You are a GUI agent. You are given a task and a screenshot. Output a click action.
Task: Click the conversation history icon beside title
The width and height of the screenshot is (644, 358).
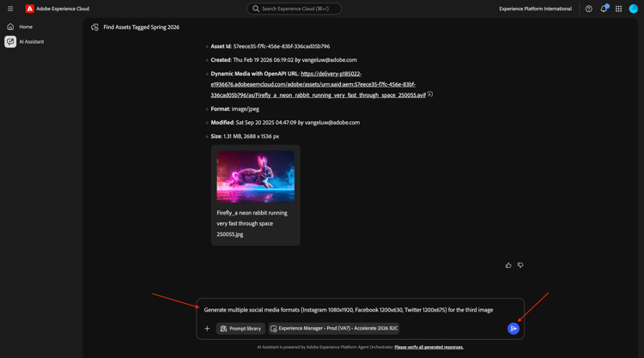pos(94,27)
